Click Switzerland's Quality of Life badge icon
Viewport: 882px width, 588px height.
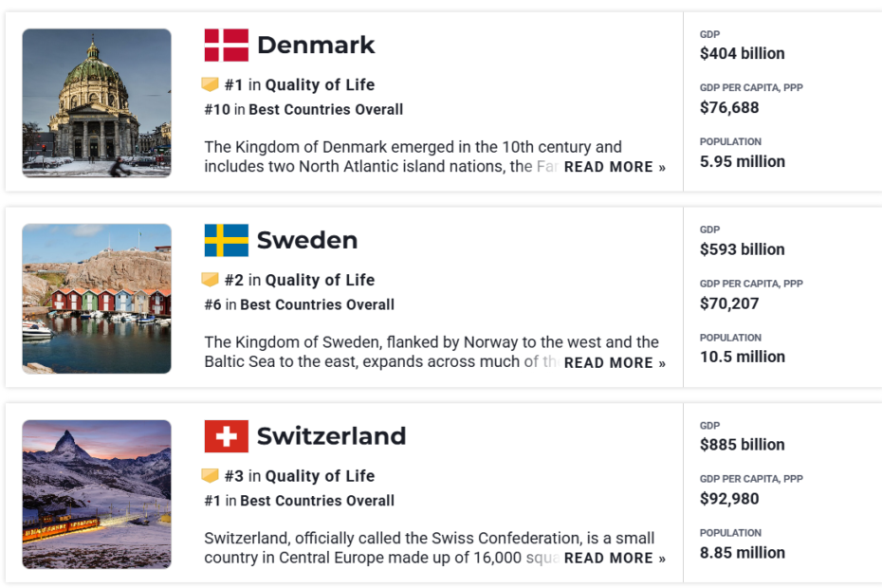click(211, 476)
